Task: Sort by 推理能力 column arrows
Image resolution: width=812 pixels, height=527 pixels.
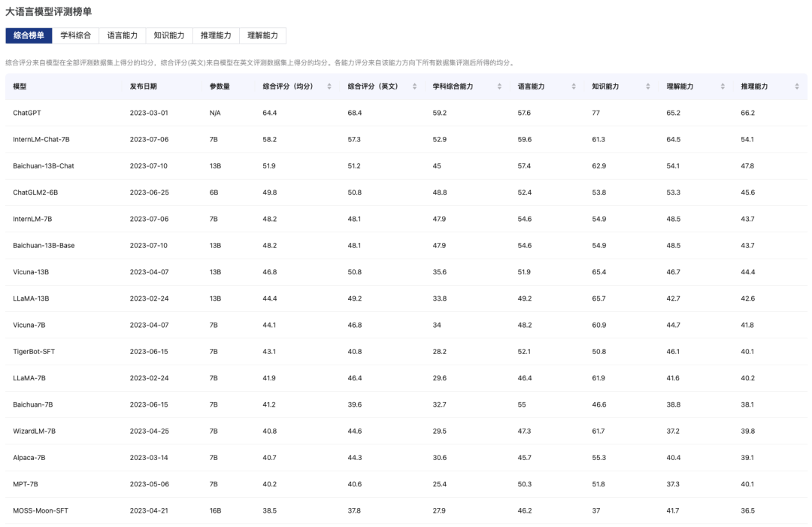Action: (x=797, y=86)
